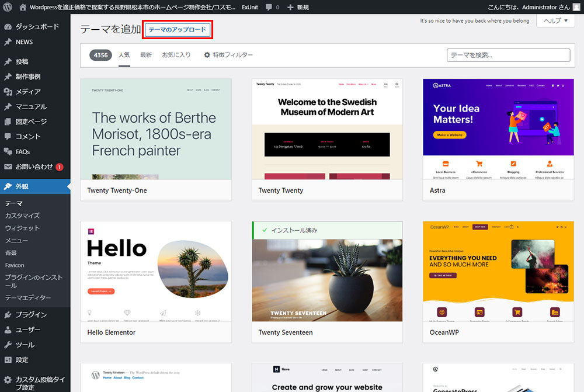Click in the テーマを検索 search field
The height and width of the screenshot is (392, 584).
pos(508,55)
